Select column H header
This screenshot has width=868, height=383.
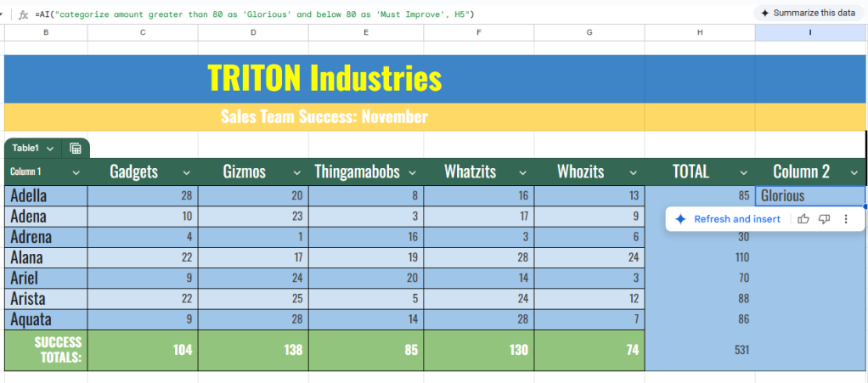[x=700, y=32]
